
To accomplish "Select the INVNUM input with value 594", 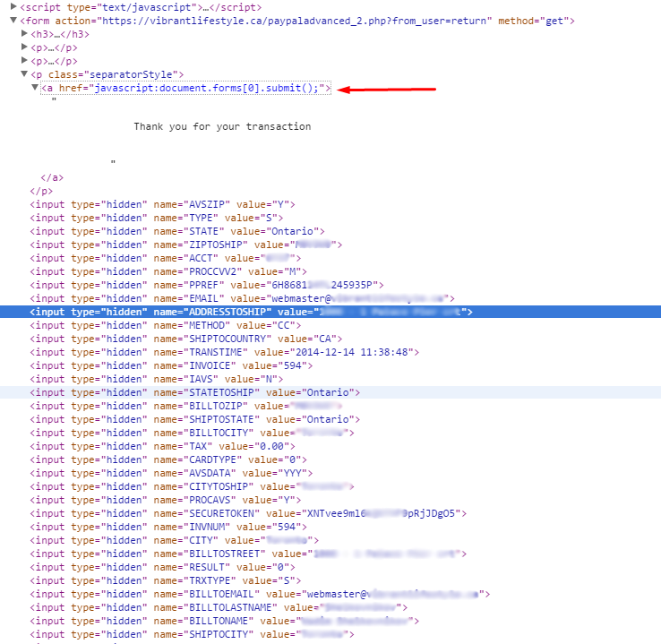I will tap(168, 528).
